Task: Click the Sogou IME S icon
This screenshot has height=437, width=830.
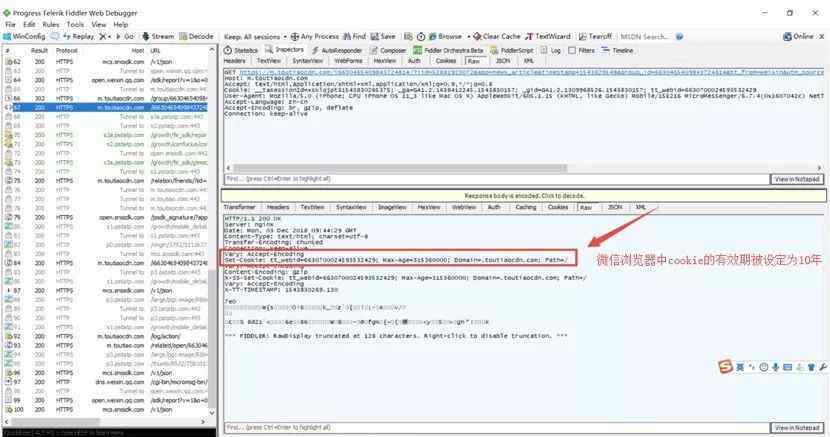Action: pyautogui.click(x=725, y=366)
